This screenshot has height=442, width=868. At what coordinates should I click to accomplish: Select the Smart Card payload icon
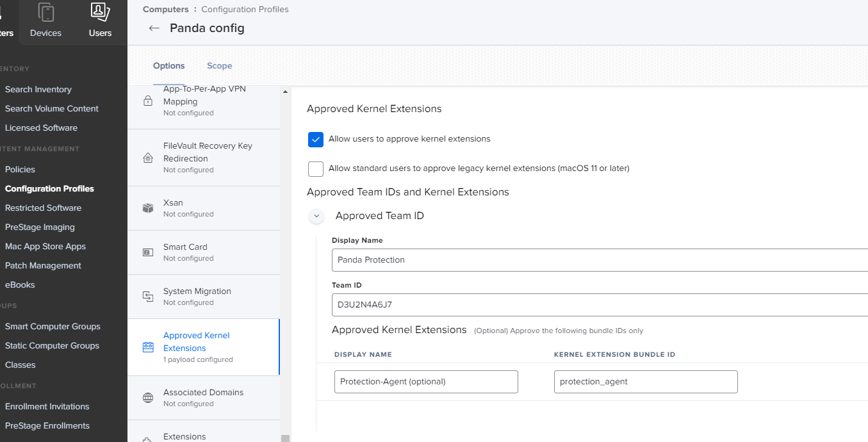pos(148,252)
